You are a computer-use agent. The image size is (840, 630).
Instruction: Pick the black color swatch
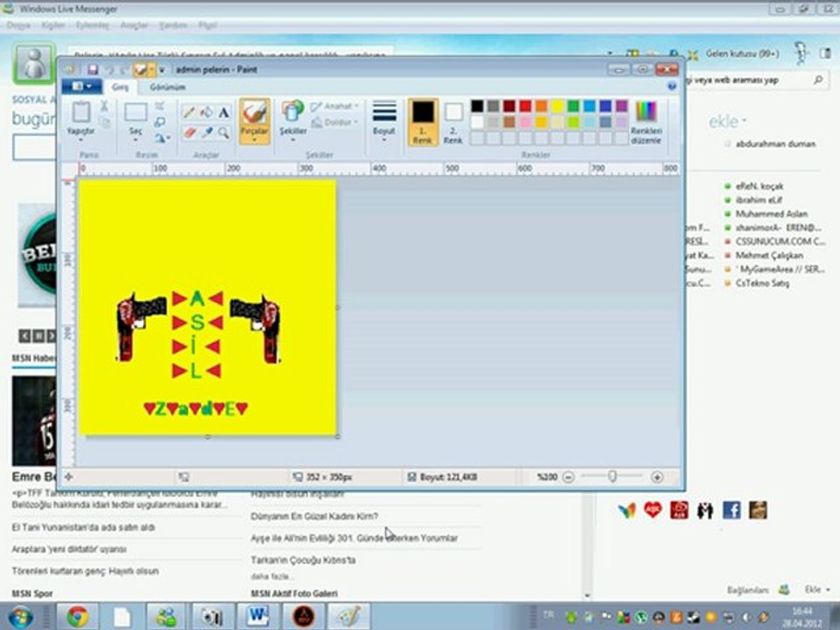pos(478,106)
